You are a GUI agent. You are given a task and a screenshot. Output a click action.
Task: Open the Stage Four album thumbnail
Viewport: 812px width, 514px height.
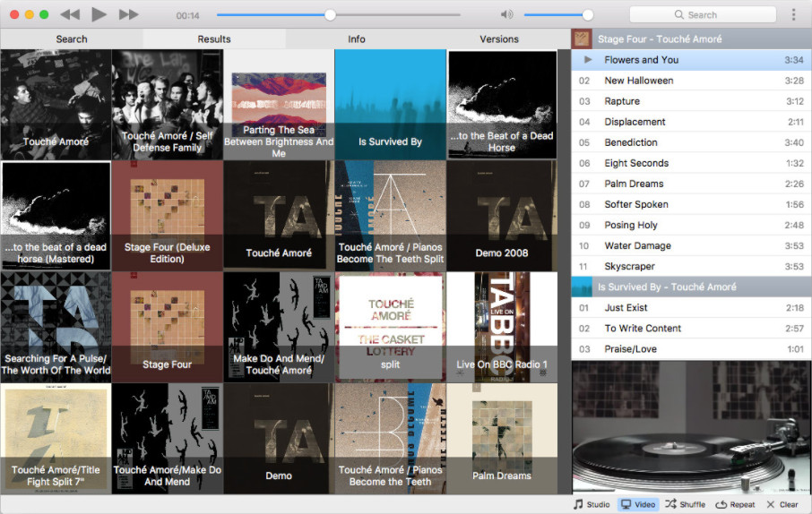click(168, 327)
